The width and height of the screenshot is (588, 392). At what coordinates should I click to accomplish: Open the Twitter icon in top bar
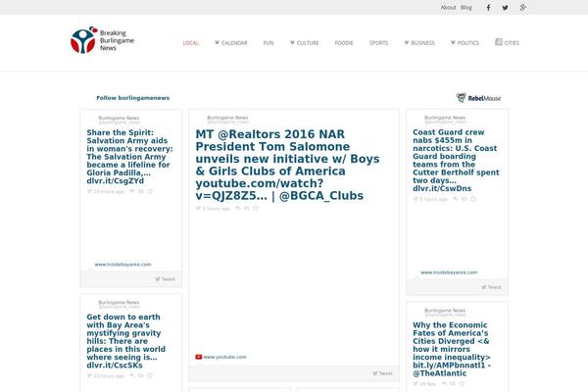[505, 8]
